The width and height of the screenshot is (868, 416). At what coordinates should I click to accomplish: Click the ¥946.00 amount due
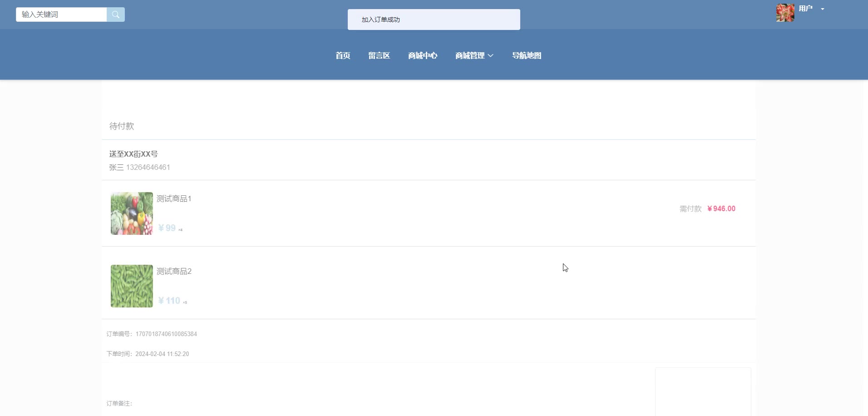click(x=721, y=208)
